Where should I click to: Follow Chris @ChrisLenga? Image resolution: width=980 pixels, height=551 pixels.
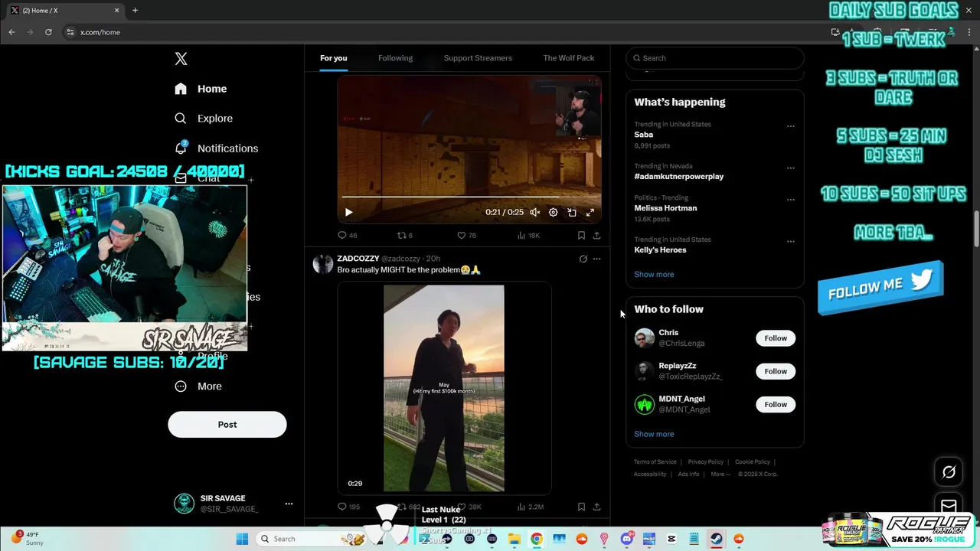coord(776,338)
